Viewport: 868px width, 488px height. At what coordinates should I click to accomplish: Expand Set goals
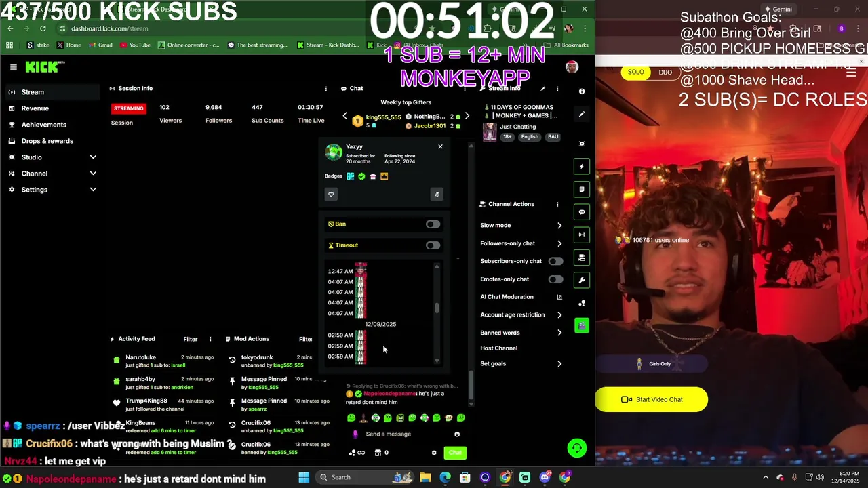click(559, 364)
